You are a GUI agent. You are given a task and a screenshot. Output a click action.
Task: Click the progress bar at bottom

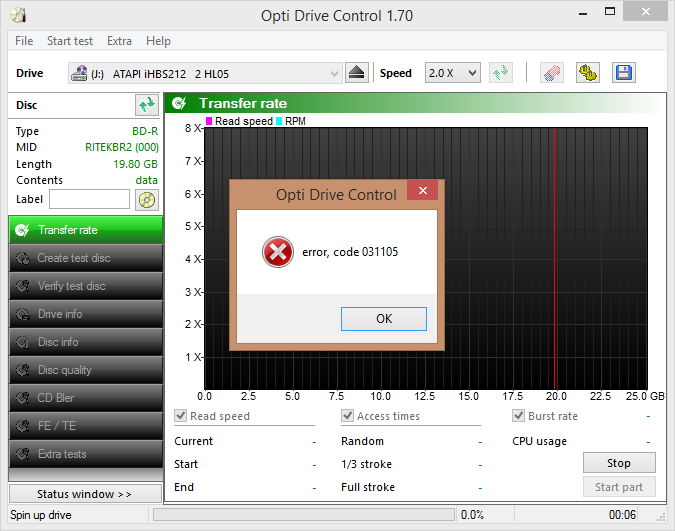pyautogui.click(x=304, y=515)
